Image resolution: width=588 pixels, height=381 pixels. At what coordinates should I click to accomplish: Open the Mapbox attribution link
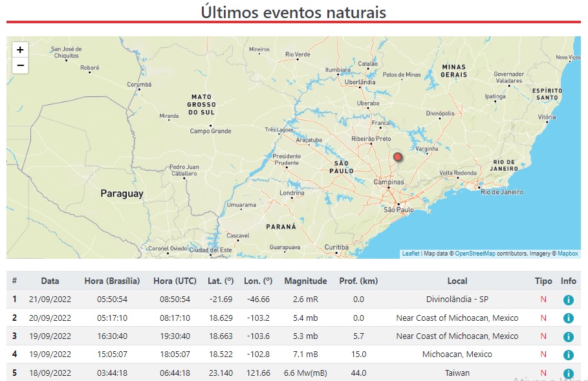[567, 254]
